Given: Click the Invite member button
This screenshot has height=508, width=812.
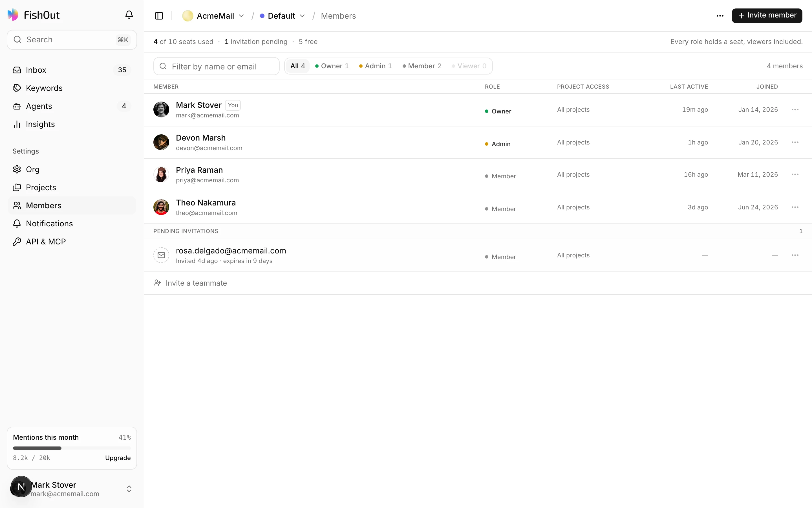Looking at the screenshot, I should pos(767,16).
